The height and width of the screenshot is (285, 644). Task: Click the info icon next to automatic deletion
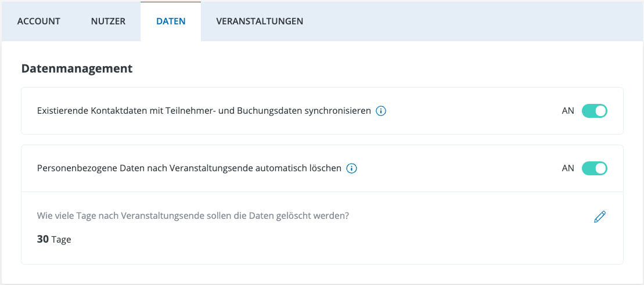pos(351,169)
